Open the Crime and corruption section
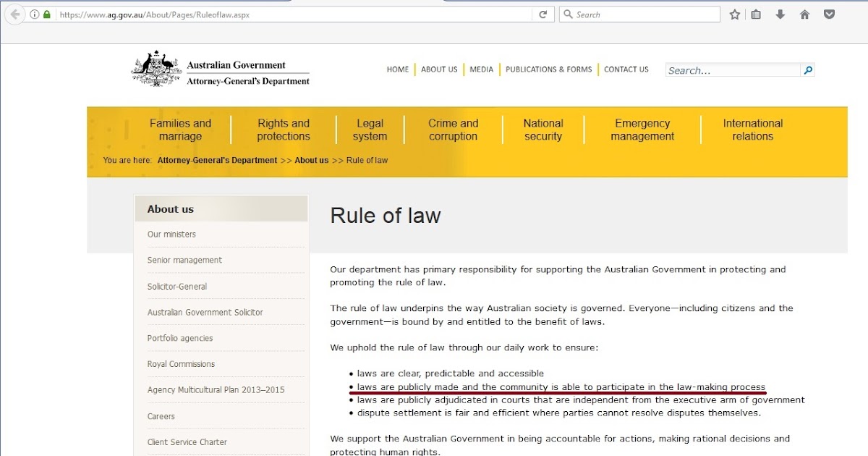The width and height of the screenshot is (868, 456). pos(453,129)
